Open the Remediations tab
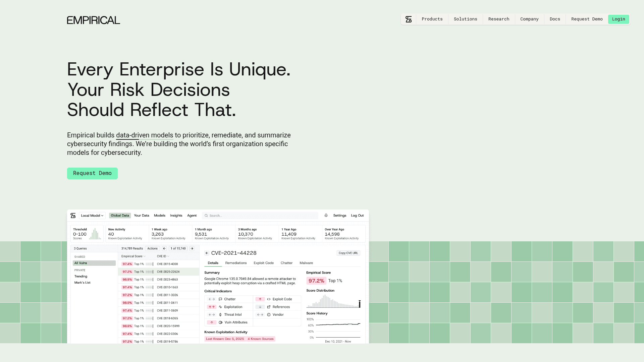This screenshot has height=362, width=644. tap(236, 263)
